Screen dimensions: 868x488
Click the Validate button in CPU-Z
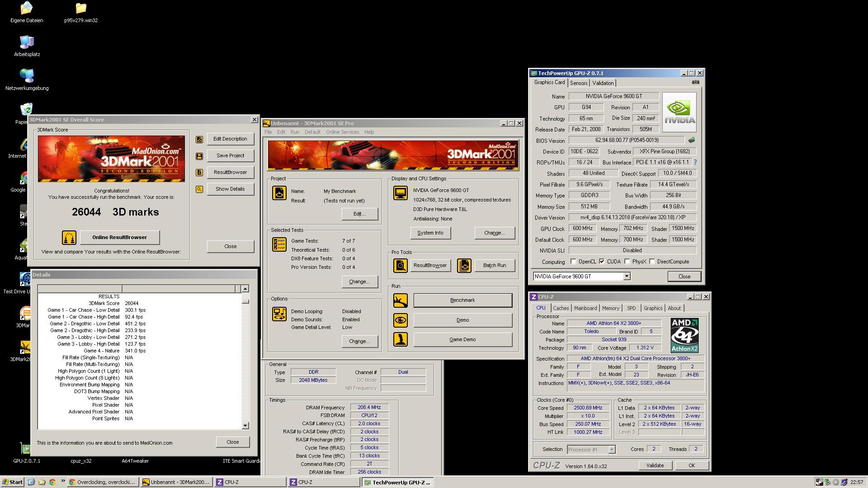655,466
